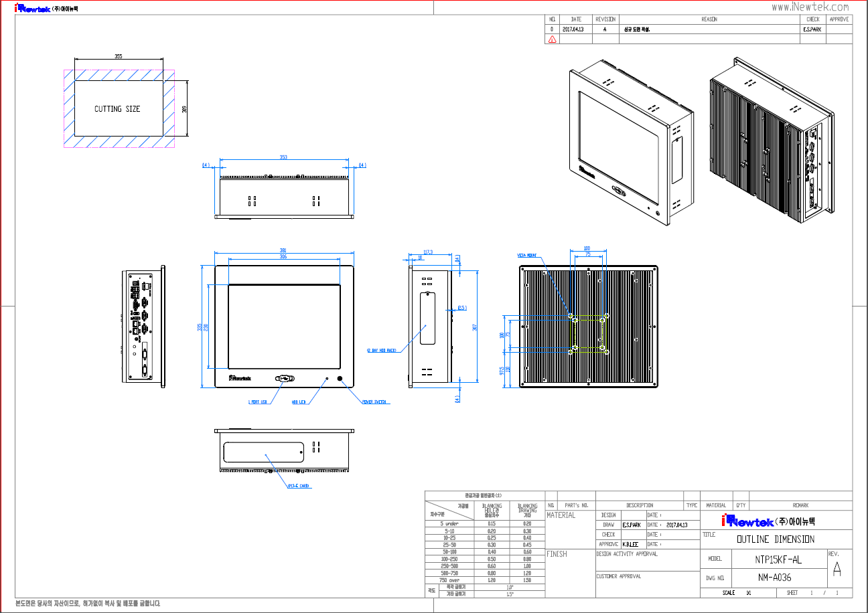The height and width of the screenshot is (613, 868).
Task: Click the '381' overall width dimension
Action: click(x=283, y=251)
